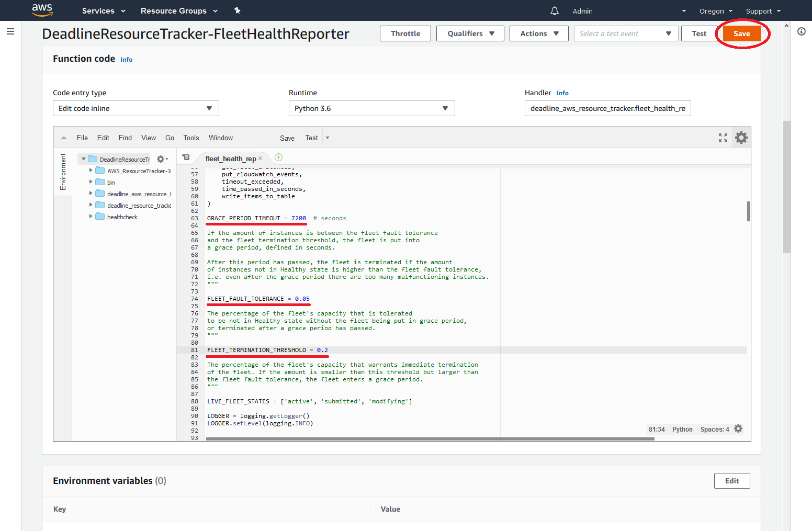
Task: Open the Select a test event dropdown
Action: point(626,33)
